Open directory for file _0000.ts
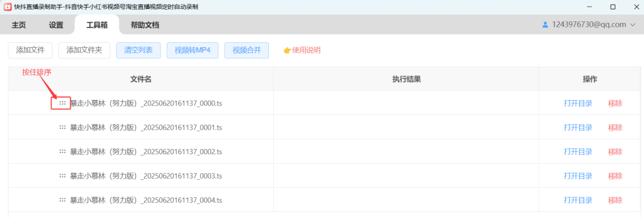This screenshot has width=644, height=218. [578, 103]
